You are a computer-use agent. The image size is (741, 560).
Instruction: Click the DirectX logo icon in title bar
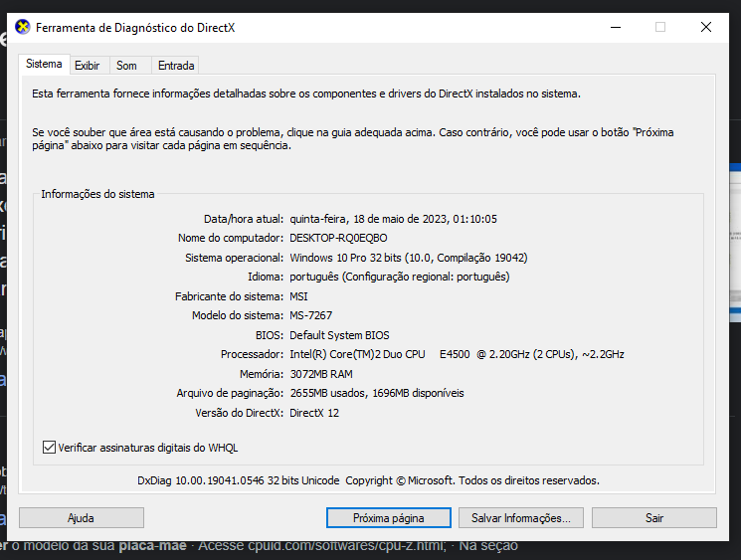click(x=22, y=28)
